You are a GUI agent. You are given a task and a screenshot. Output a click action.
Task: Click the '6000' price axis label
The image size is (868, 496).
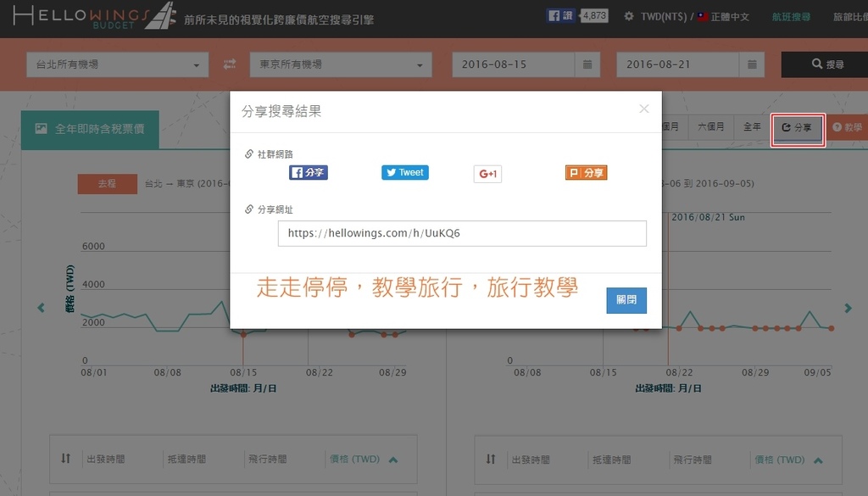tap(93, 247)
